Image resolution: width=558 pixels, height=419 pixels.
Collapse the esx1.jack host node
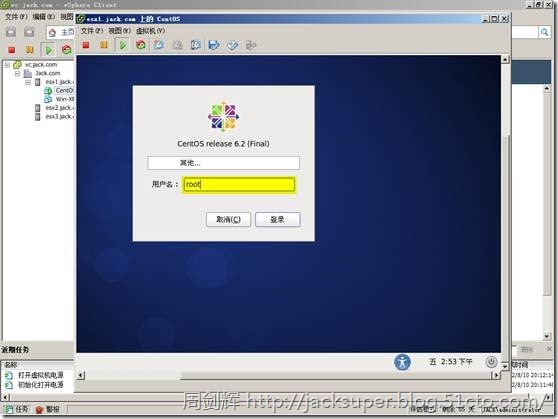(28, 82)
